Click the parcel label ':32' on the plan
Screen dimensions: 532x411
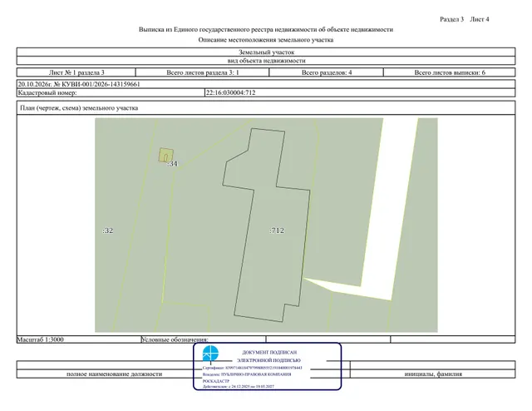[107, 230]
